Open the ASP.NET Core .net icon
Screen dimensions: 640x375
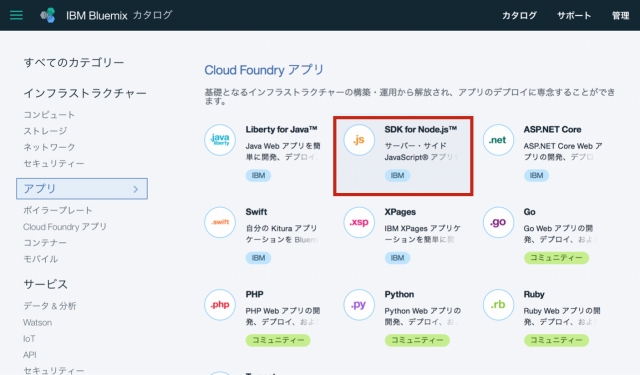point(498,140)
